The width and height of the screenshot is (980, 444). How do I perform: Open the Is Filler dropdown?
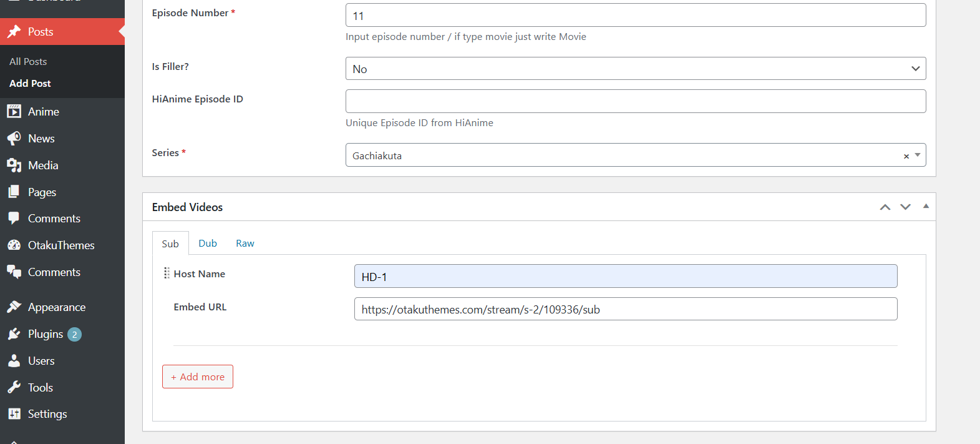tap(635, 69)
